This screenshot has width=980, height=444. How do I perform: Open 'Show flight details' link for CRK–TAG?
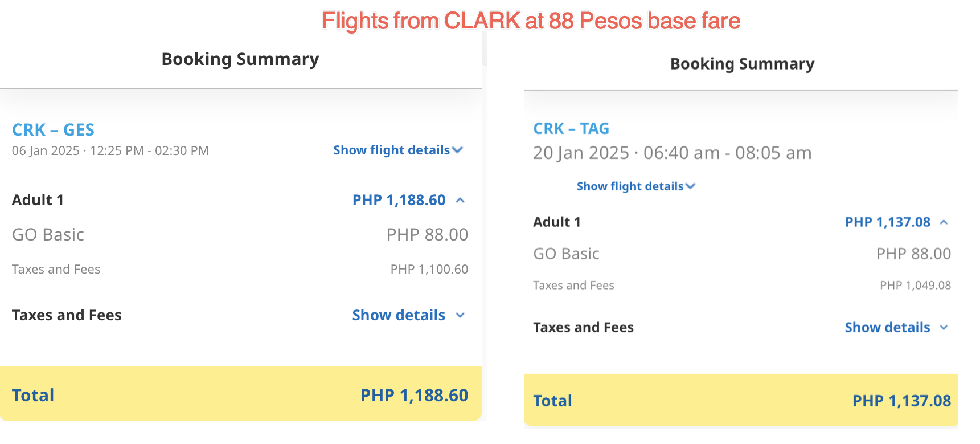630,186
